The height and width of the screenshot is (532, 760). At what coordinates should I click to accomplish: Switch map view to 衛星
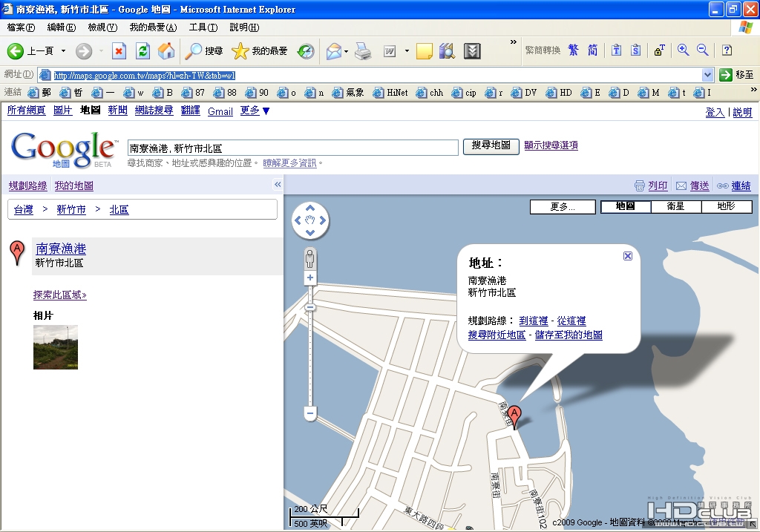[x=675, y=206]
